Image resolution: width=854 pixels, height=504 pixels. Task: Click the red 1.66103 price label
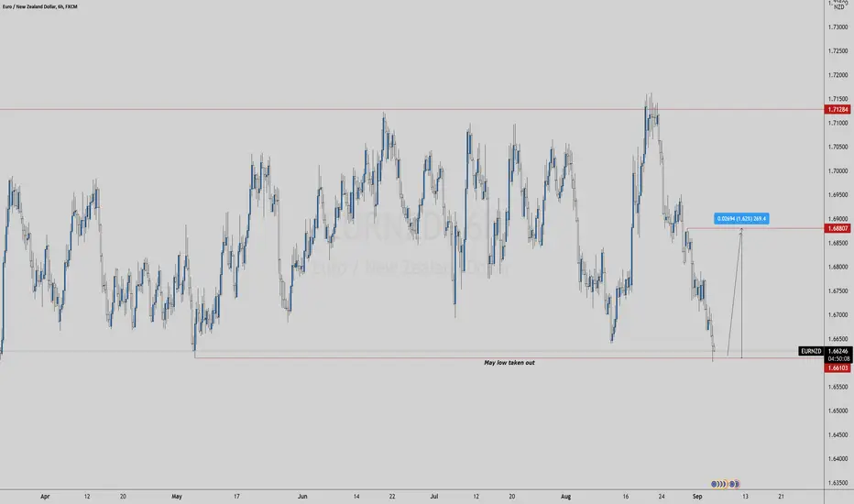click(x=838, y=367)
